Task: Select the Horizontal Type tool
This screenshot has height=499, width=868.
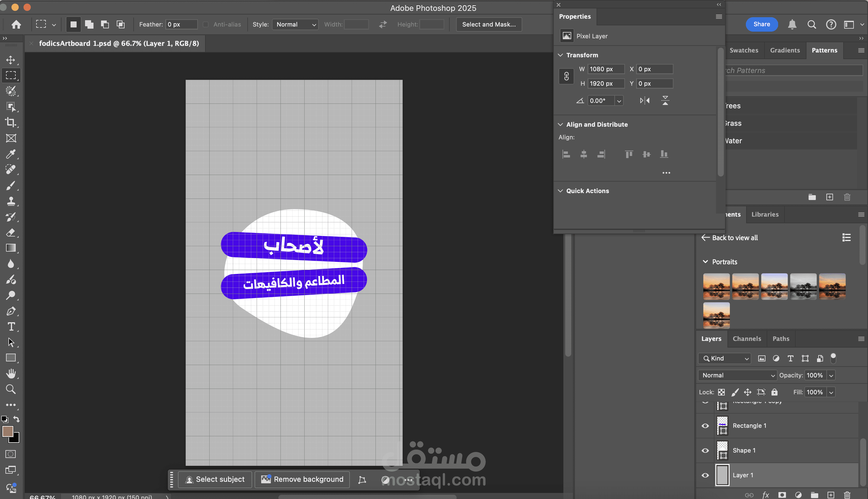Action: click(x=11, y=327)
